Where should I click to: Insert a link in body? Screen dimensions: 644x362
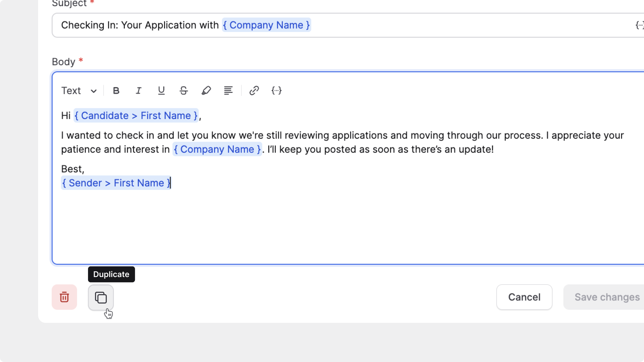254,91
